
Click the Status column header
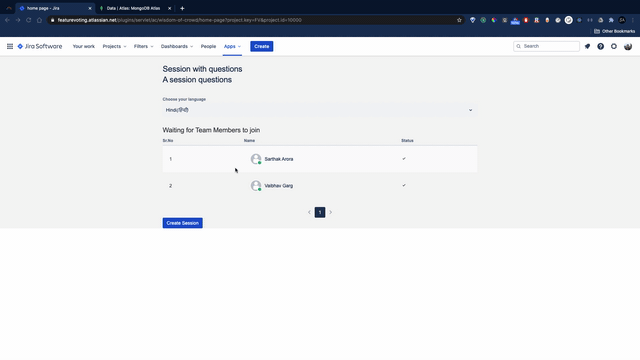pos(407,140)
